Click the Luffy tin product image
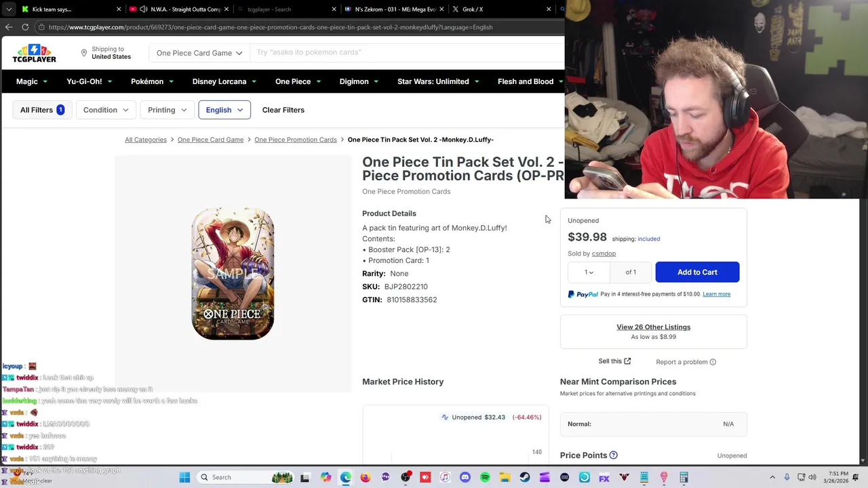 [x=233, y=273]
